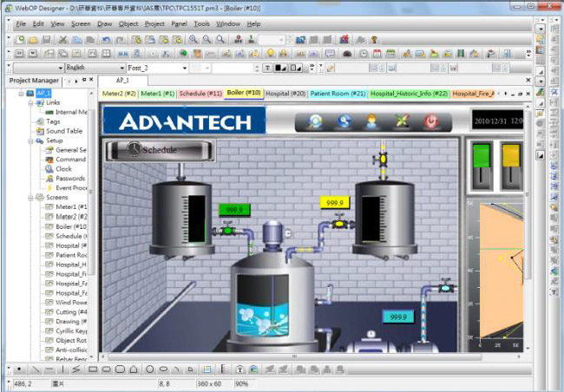Click the third magnifier icon in the toolbar
Image resolution: width=564 pixels, height=392 pixels.
point(220,39)
